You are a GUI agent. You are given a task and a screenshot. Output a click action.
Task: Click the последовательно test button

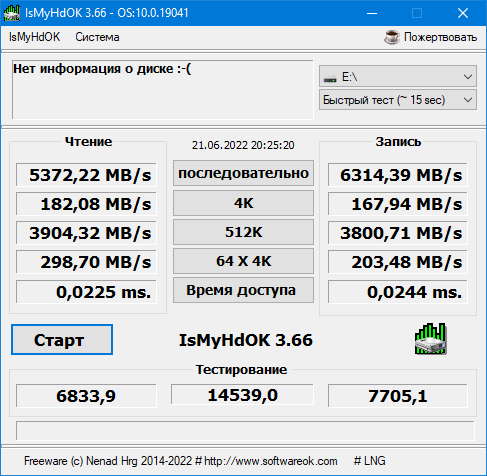243,173
